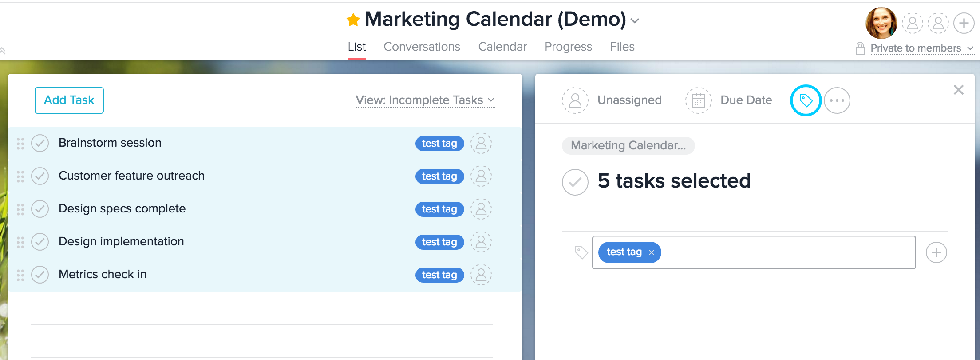Click the Due Date calendar icon
Image resolution: width=980 pixels, height=360 pixels.
click(x=698, y=100)
